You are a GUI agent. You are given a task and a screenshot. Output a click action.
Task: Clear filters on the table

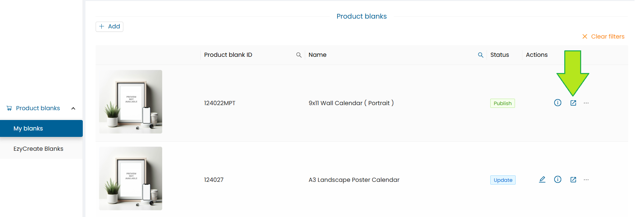tap(603, 37)
